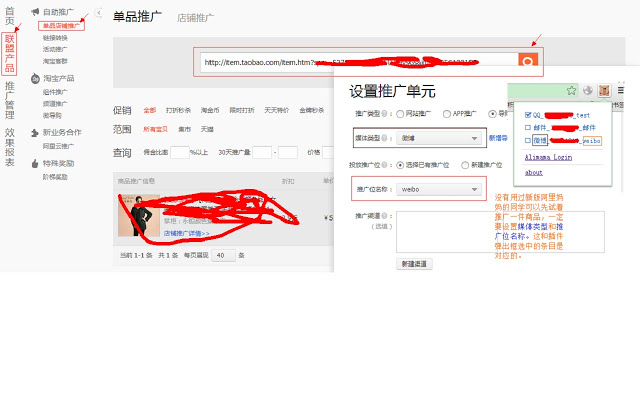Open the Alimama plugin extension icon
Viewport: 640px width, 400px height.
click(x=604, y=90)
